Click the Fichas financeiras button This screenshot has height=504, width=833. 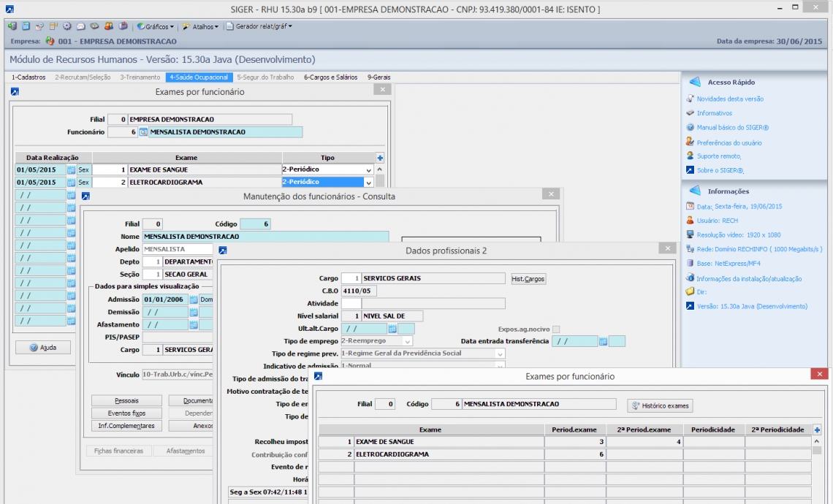point(118,451)
